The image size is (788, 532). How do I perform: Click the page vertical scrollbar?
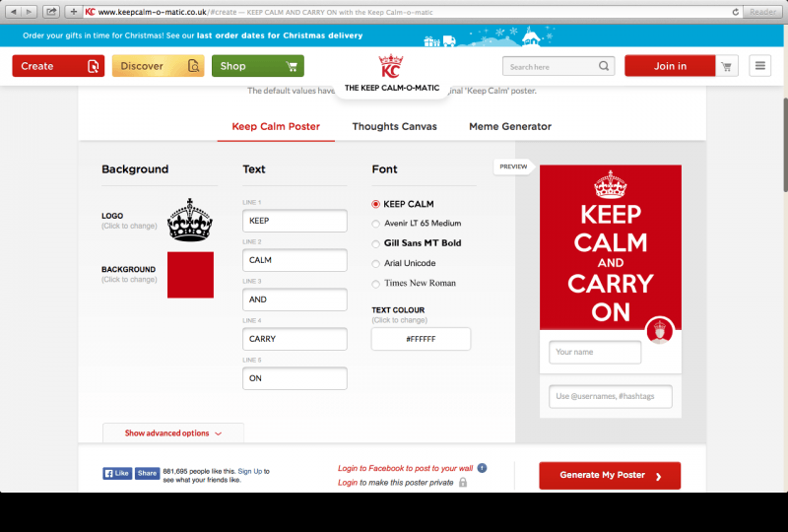pyautogui.click(x=784, y=145)
